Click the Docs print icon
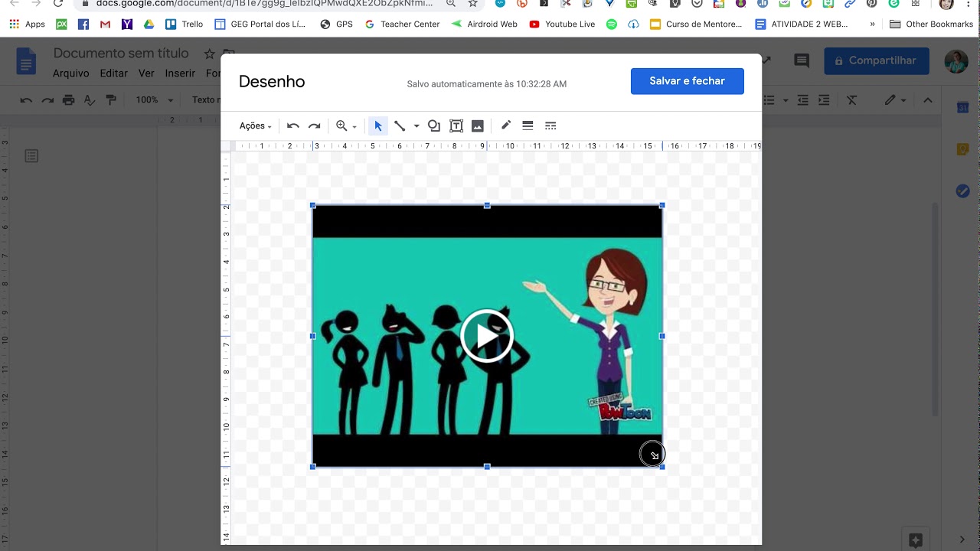 [69, 100]
